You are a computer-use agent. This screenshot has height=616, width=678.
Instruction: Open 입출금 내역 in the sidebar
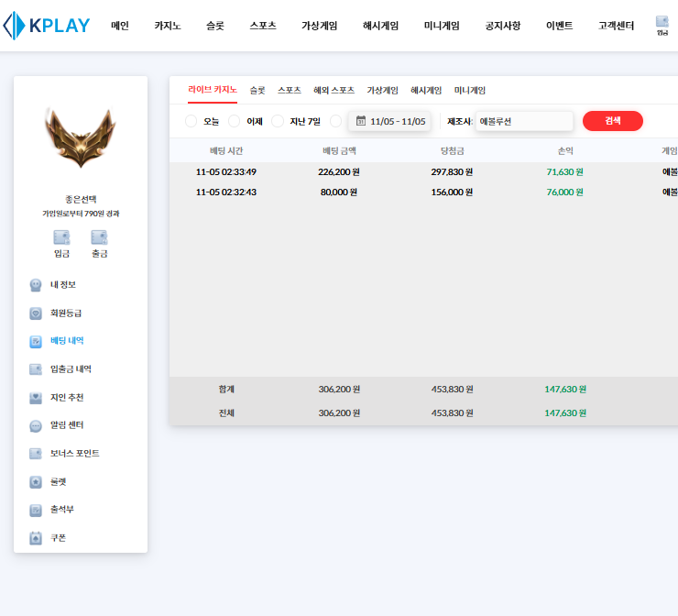coord(70,369)
